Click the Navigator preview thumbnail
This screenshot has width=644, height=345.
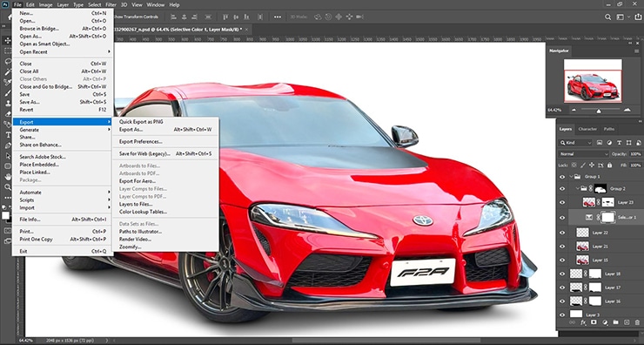click(593, 81)
